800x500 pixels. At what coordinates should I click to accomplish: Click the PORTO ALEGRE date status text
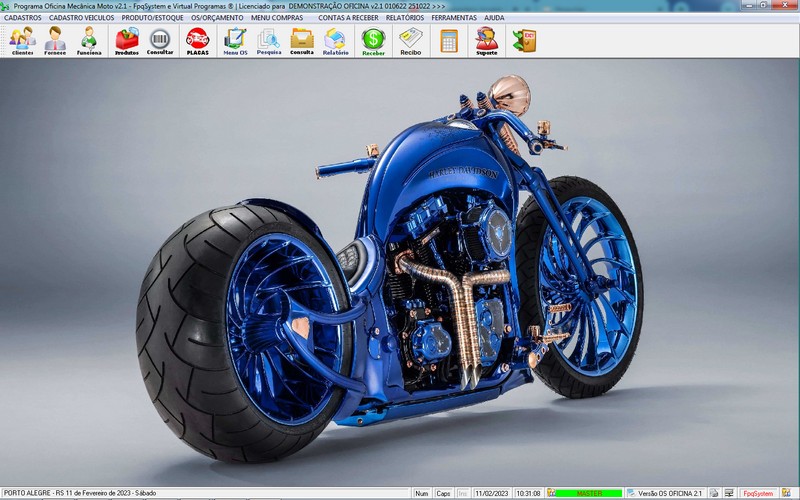tap(80, 493)
